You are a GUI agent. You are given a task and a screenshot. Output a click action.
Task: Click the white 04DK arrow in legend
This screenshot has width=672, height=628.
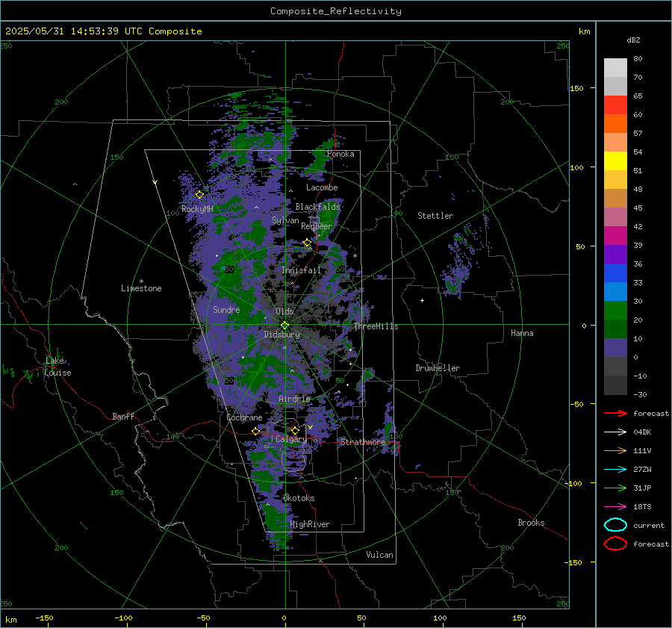pyautogui.click(x=615, y=432)
